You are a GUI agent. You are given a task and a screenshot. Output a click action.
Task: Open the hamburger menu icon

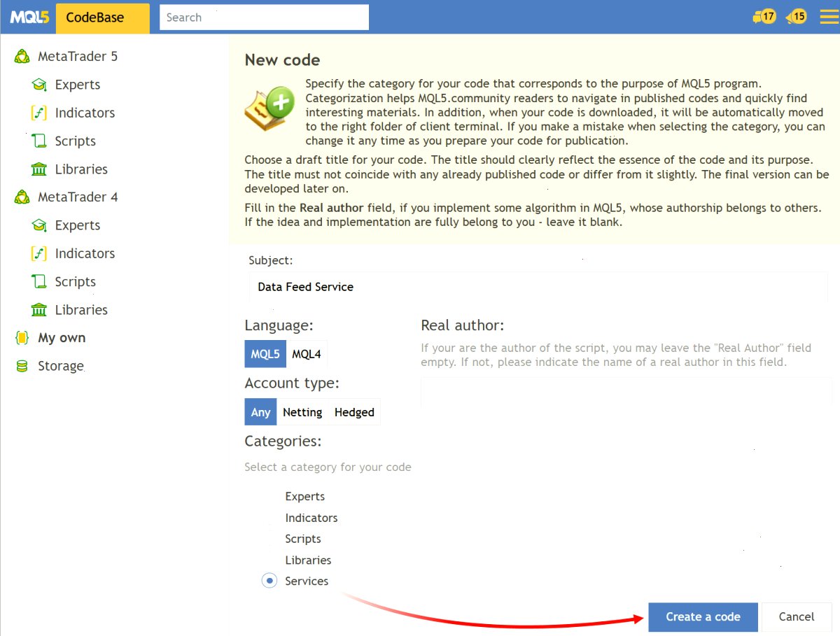[829, 17]
